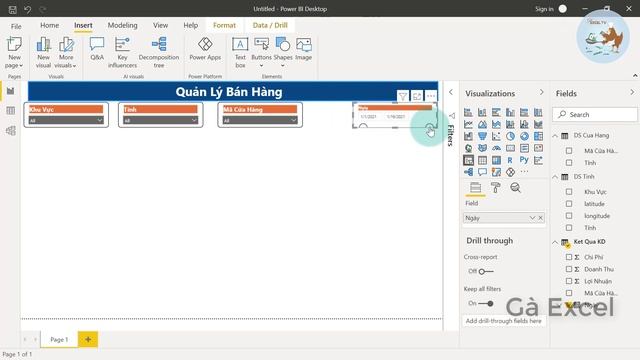Open the View ribbon tab
The image size is (640, 360).
(160, 25)
